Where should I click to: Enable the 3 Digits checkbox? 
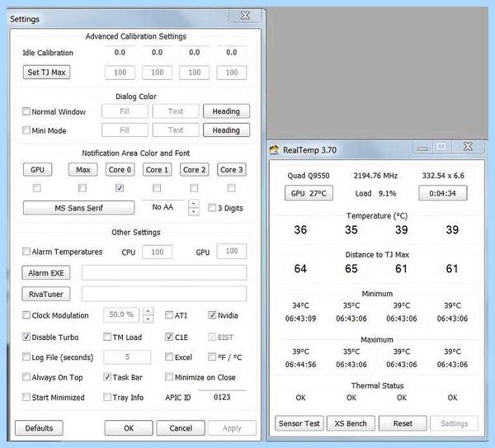[212, 208]
